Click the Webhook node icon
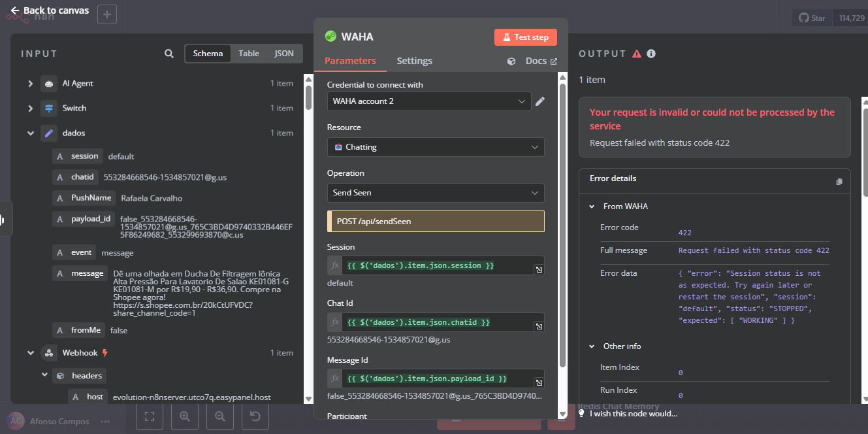Screen dimensions: 868x434 (48, 353)
